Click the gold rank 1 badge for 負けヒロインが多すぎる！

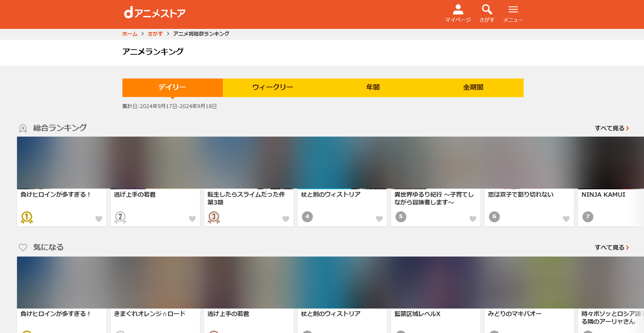tap(27, 217)
